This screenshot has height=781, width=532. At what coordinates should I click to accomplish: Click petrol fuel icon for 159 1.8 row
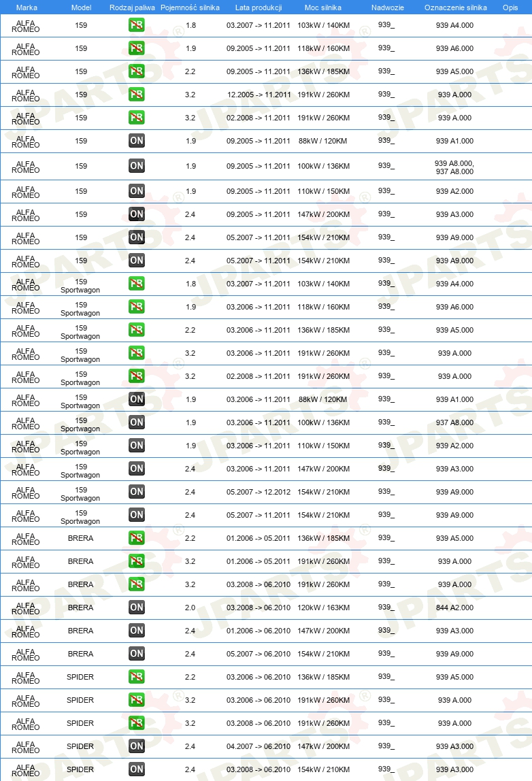coord(137,25)
